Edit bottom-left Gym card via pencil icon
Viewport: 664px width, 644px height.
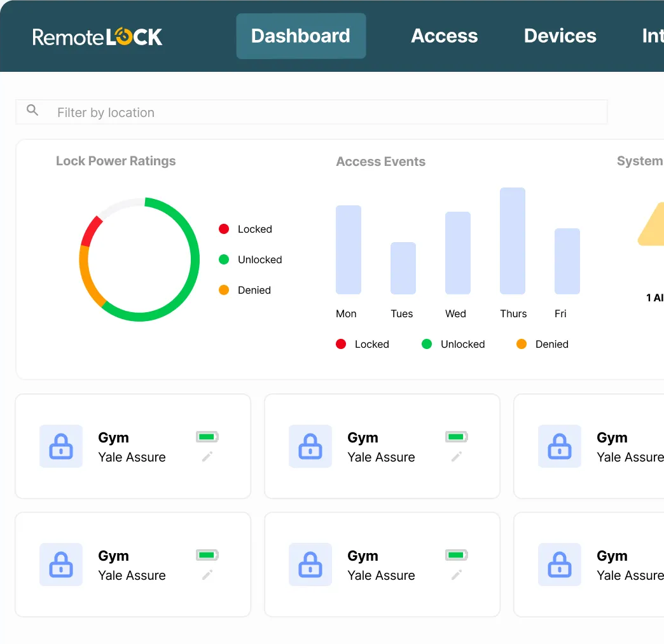[207, 575]
